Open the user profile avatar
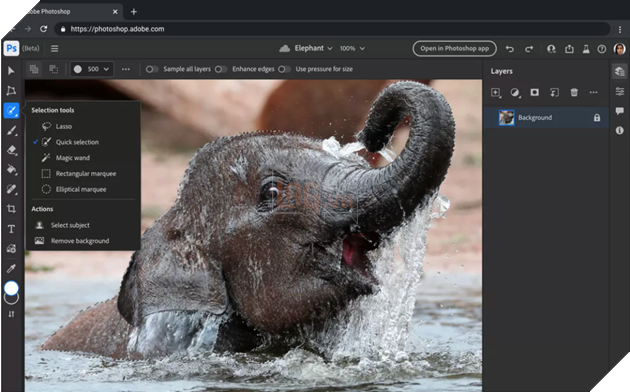630x392 pixels. 620,49
